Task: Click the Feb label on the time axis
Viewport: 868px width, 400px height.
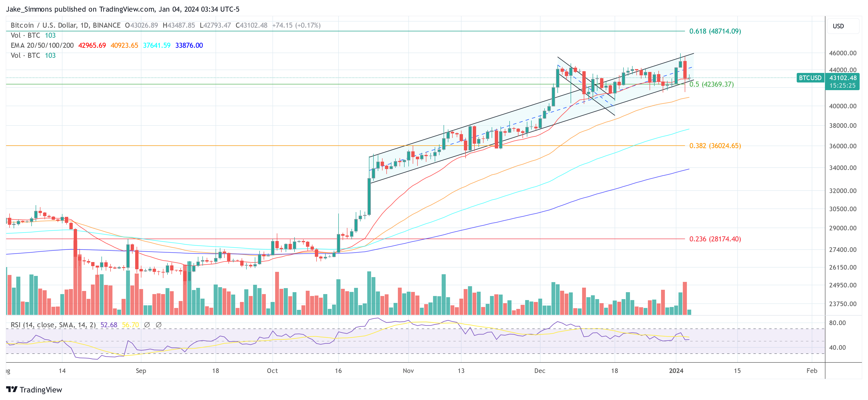Action: pyautogui.click(x=812, y=371)
